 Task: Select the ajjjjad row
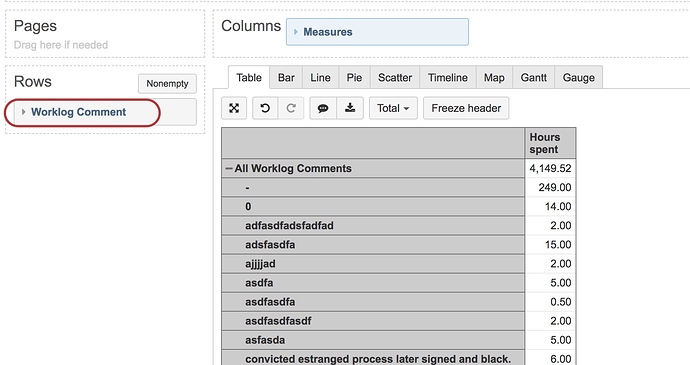click(x=373, y=264)
